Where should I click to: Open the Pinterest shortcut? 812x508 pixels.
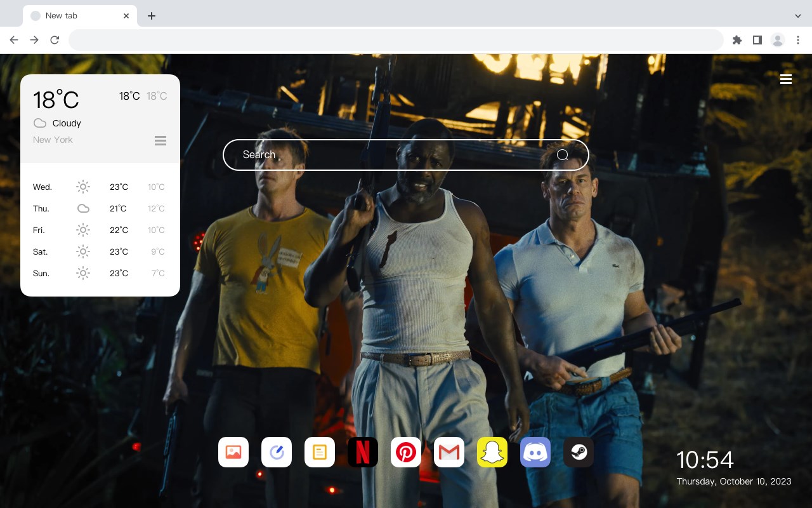point(406,452)
